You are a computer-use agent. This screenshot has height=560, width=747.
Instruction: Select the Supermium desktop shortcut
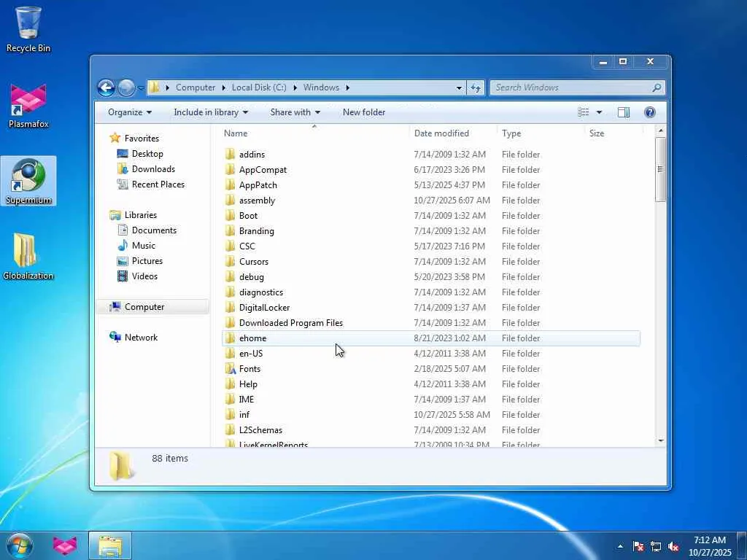(x=28, y=182)
